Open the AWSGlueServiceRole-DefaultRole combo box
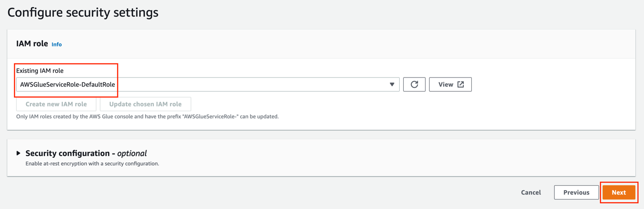 click(x=207, y=84)
